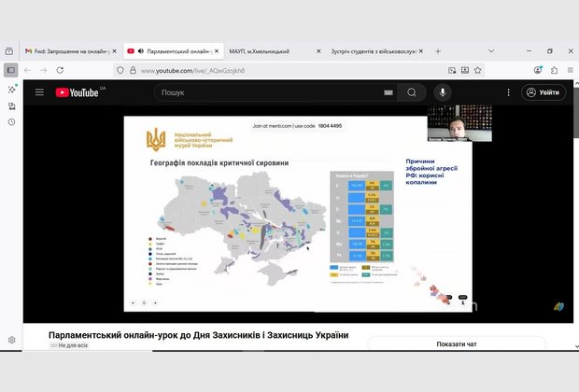579x392 pixels.
Task: Click the Увійти sign-in button
Action: tap(544, 92)
